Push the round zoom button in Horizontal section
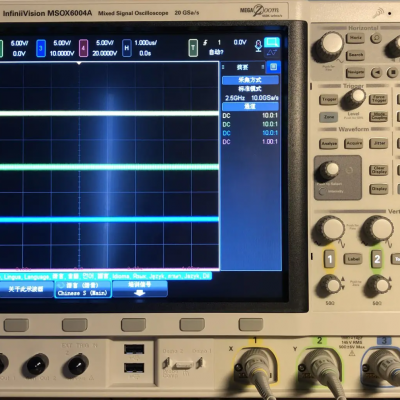This screenshot has width=400, height=400. tap(376, 38)
